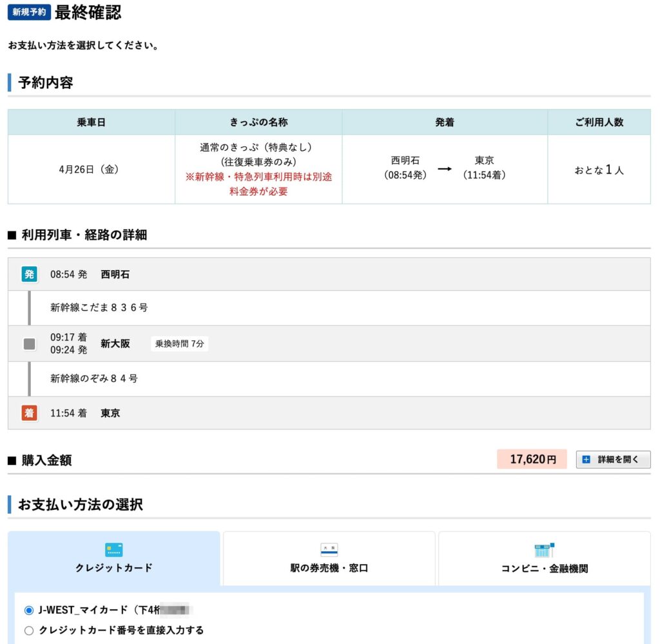The width and height of the screenshot is (660, 644).
Task: Expand the purchase amount details with 詳細を開く
Action: click(612, 459)
